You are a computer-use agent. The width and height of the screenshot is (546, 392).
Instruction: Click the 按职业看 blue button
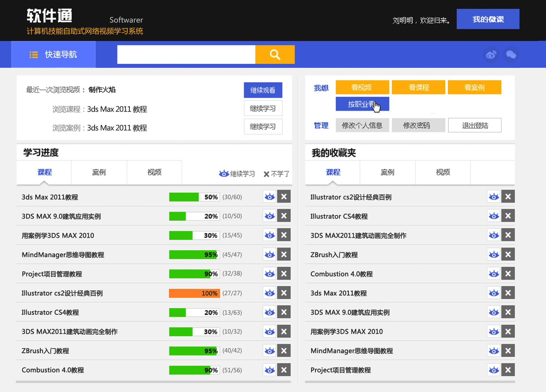click(362, 104)
